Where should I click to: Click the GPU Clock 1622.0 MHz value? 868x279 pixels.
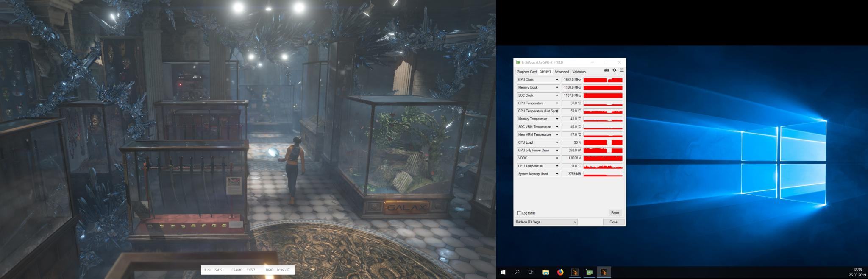[572, 80]
